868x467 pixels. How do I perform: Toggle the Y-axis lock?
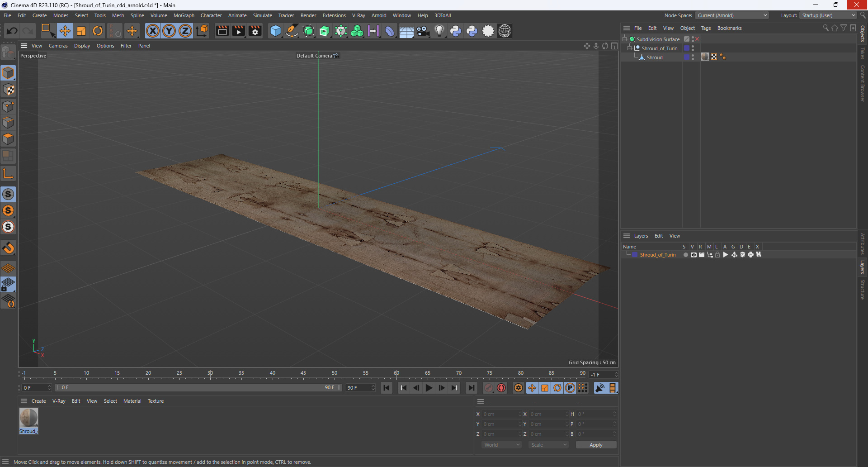169,31
